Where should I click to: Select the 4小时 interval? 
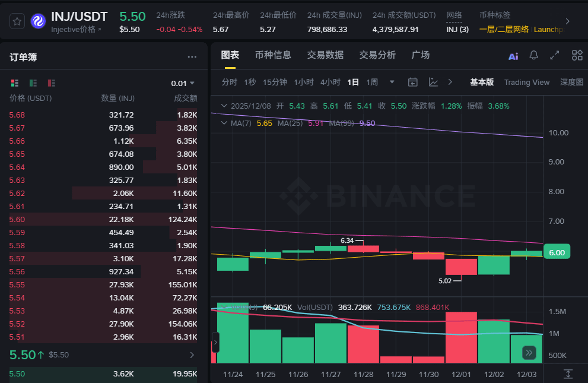[330, 82]
